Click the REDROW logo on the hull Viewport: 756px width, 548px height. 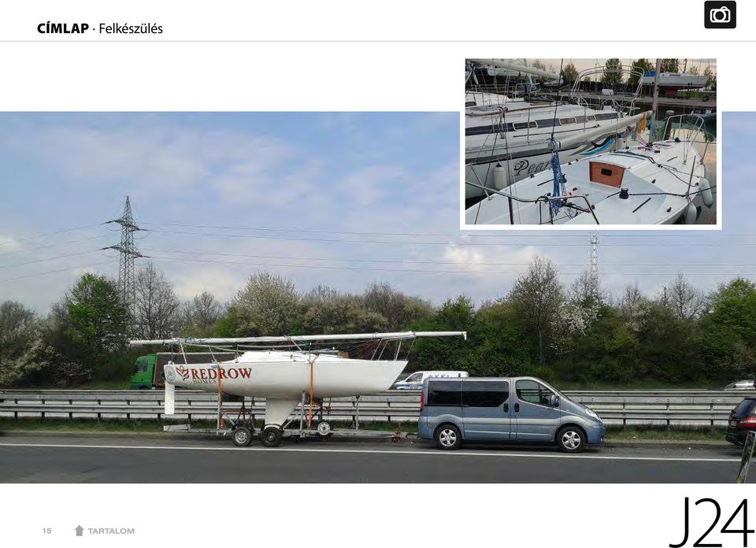coord(213,374)
